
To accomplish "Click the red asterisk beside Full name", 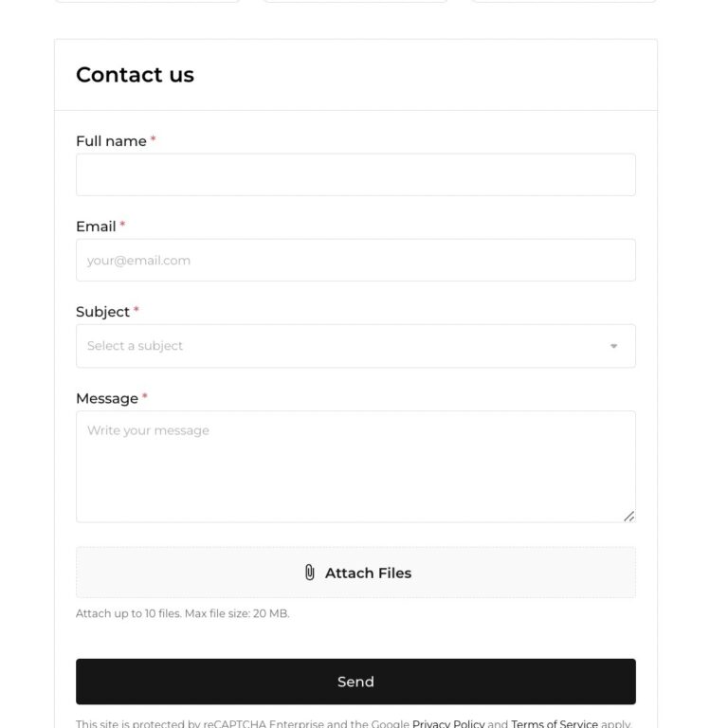I will point(154,140).
